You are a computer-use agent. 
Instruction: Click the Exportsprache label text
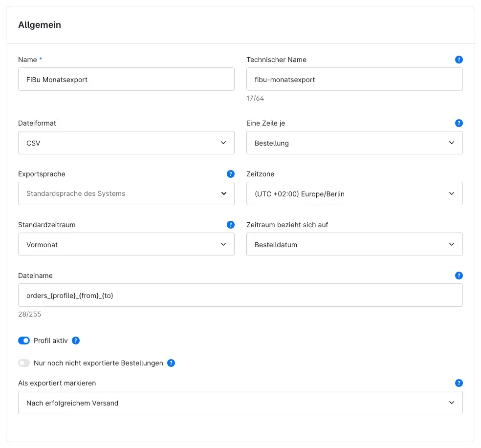pos(42,174)
